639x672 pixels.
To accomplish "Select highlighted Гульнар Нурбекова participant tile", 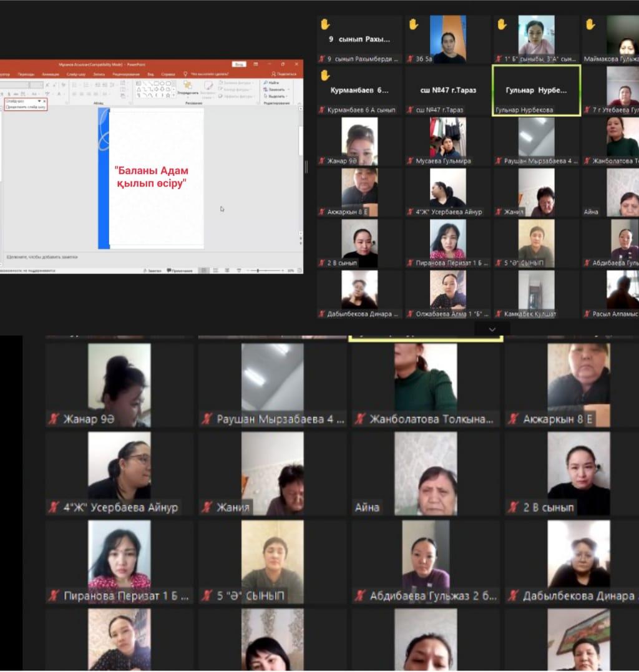I will click(x=537, y=90).
